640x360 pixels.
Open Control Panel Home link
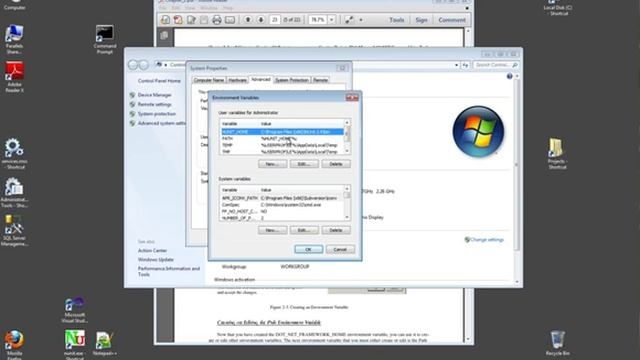(159, 81)
